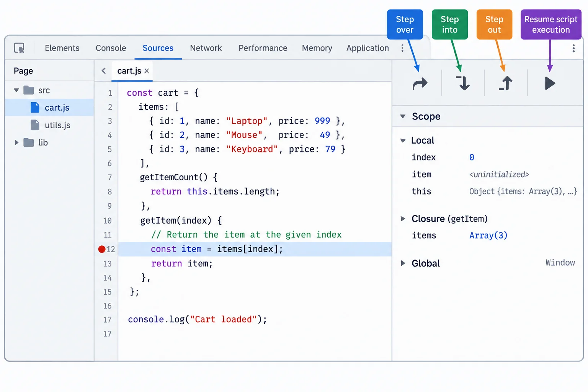Click the index value 0 in Local scope
The image size is (588, 392).
coord(472,157)
